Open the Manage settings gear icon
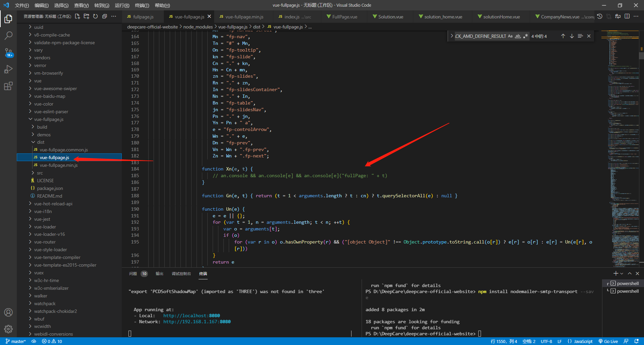This screenshot has height=345, width=644. coord(8,329)
